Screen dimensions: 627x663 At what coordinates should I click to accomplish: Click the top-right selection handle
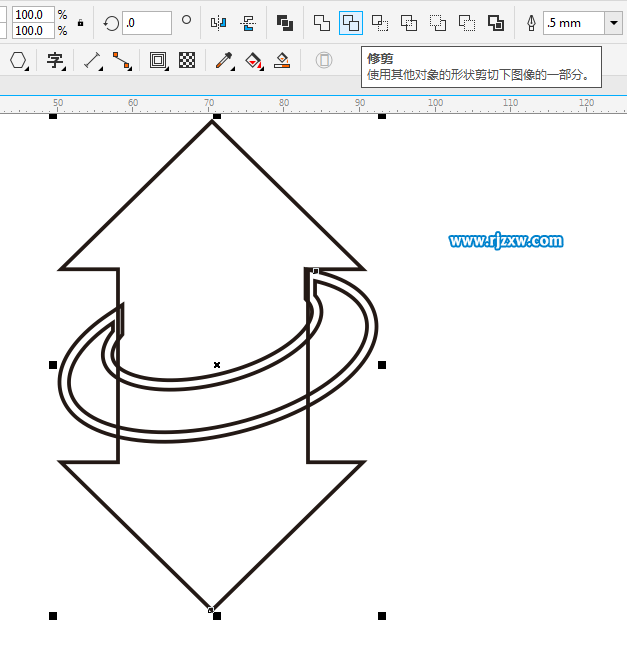coord(382,116)
